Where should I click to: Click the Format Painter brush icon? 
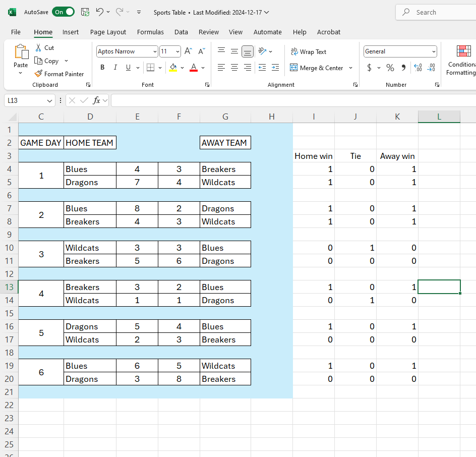[x=39, y=74]
